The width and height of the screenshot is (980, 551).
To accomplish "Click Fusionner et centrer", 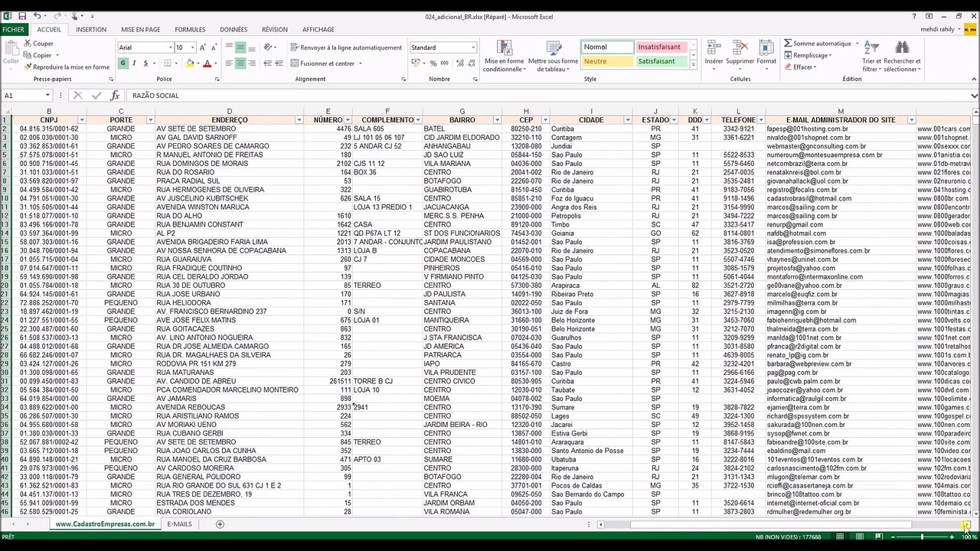I will click(322, 64).
